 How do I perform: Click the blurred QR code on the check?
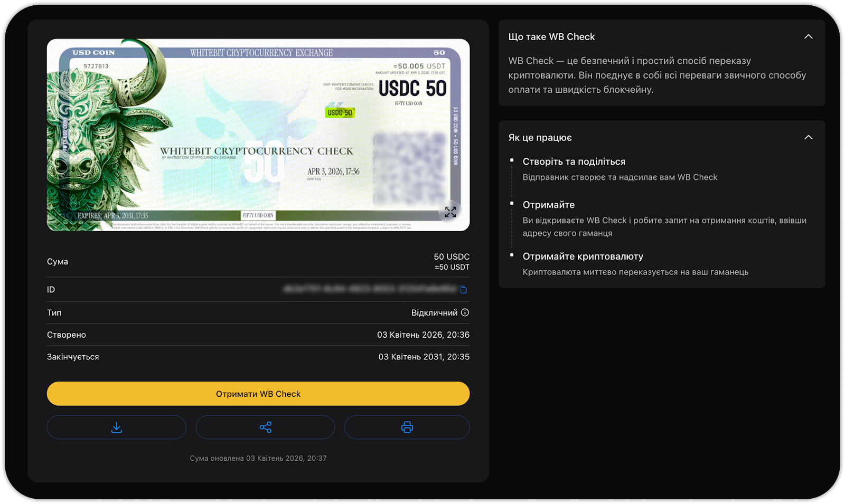[410, 168]
